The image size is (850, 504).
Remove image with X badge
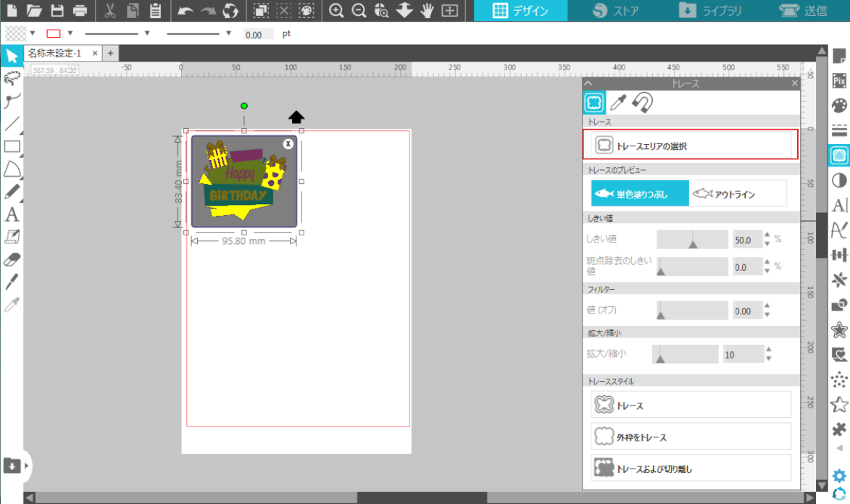[288, 143]
